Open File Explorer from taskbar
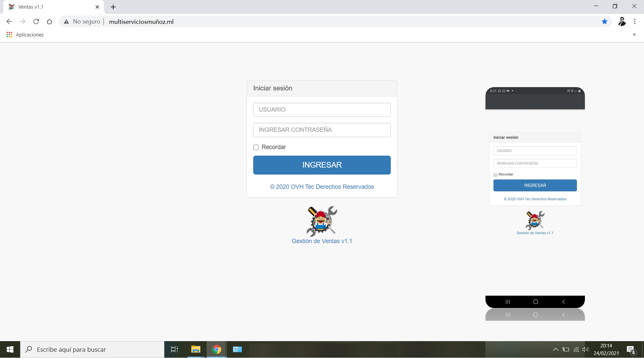 196,349
